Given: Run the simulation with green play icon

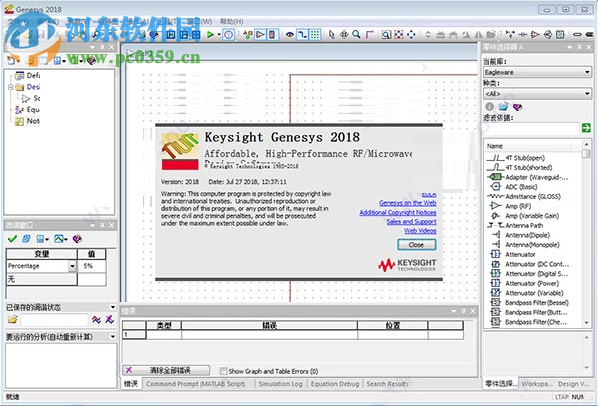Looking at the screenshot, I should tap(210, 35).
